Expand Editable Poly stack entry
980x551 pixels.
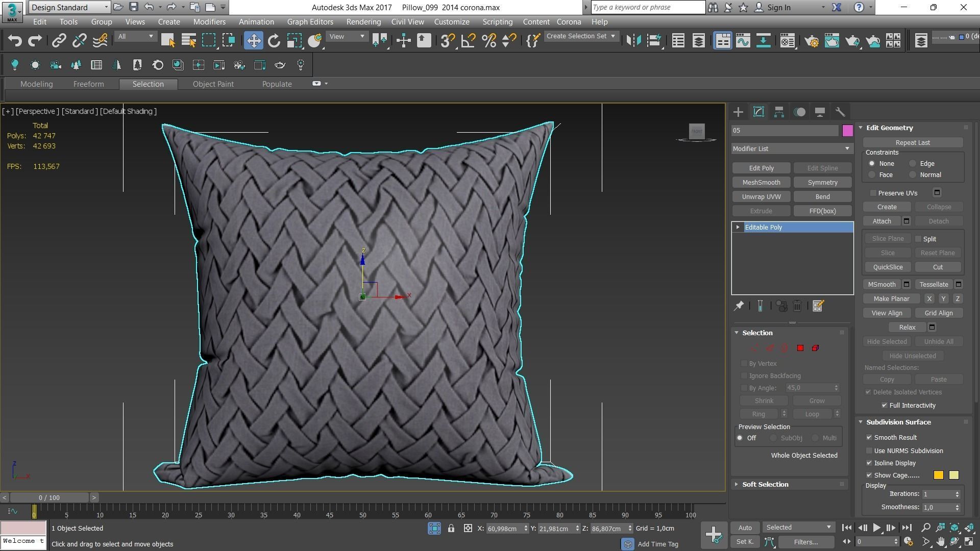coord(738,228)
